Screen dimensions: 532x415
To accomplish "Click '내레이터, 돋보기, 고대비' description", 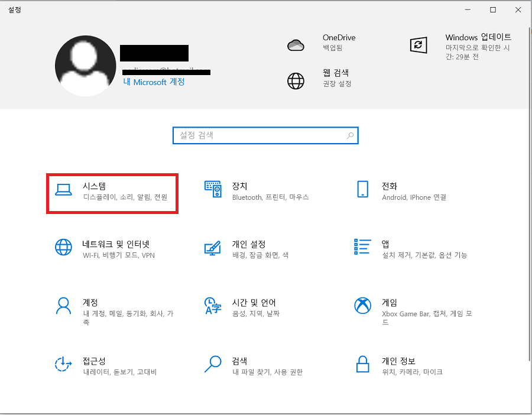I will [x=120, y=372].
